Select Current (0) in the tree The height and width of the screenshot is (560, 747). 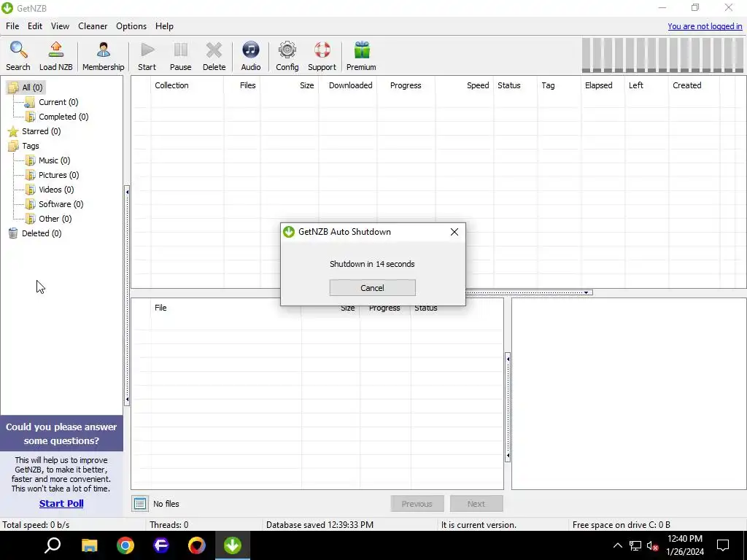point(58,102)
